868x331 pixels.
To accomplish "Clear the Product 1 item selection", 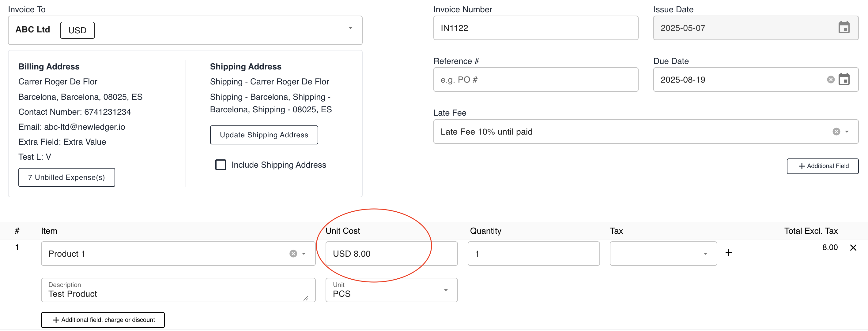I will tap(293, 254).
